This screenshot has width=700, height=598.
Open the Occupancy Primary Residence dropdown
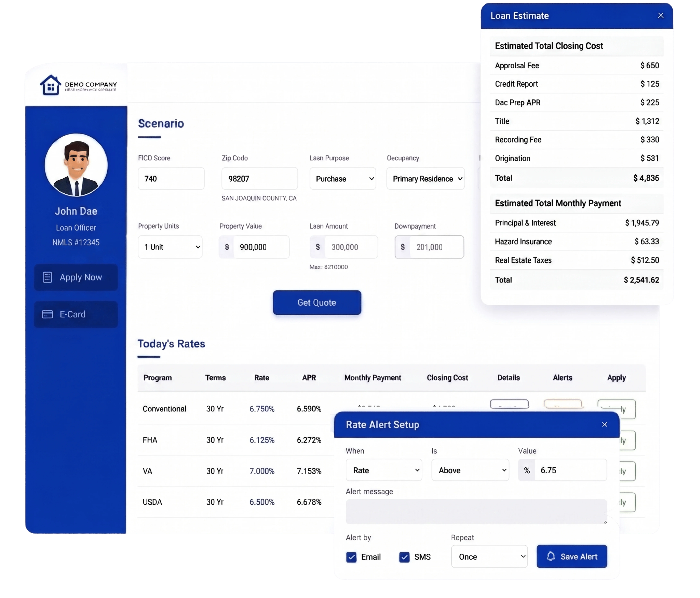[426, 179]
